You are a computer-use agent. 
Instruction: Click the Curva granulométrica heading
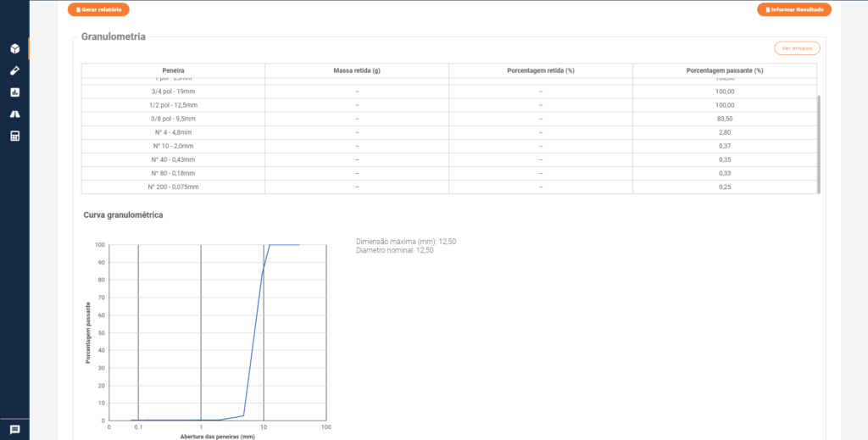[123, 215]
